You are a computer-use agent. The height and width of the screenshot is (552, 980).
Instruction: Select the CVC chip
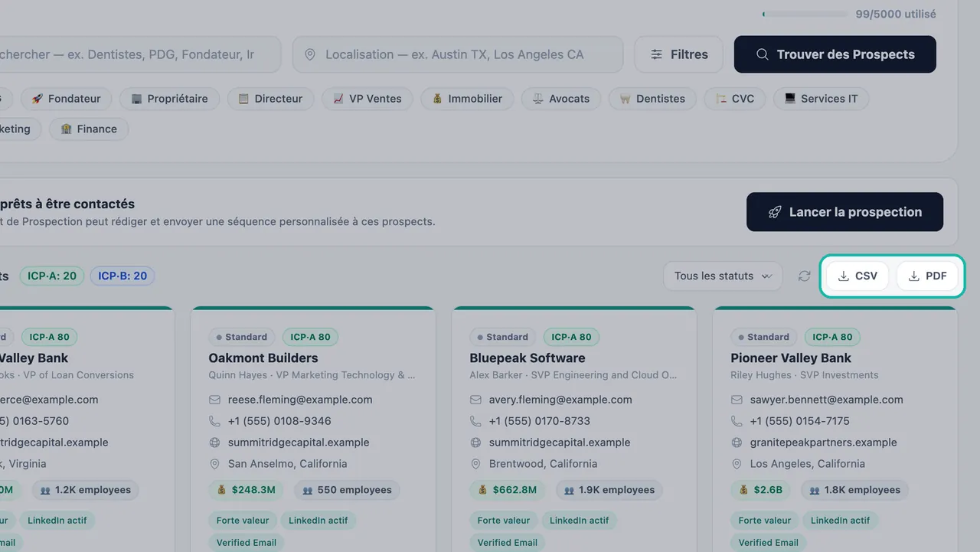pyautogui.click(x=735, y=99)
